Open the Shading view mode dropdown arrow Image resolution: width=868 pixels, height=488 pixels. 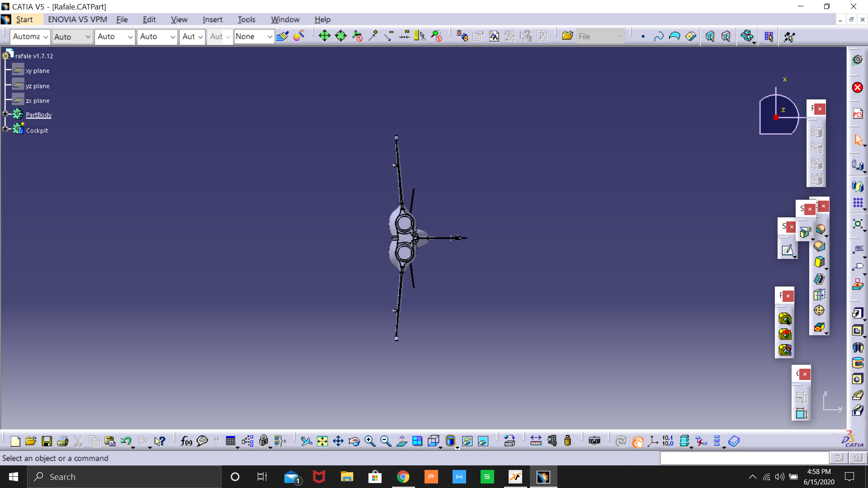pyautogui.click(x=457, y=447)
